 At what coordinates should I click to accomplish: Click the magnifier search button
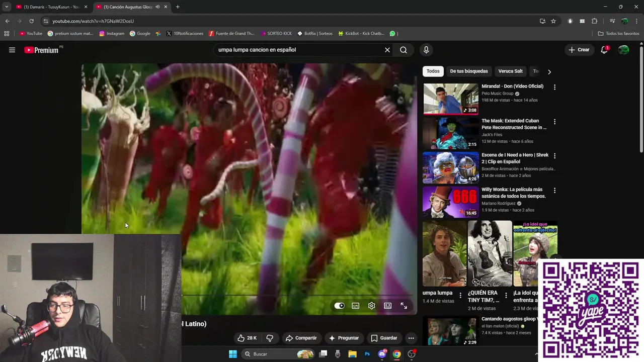pyautogui.click(x=404, y=50)
